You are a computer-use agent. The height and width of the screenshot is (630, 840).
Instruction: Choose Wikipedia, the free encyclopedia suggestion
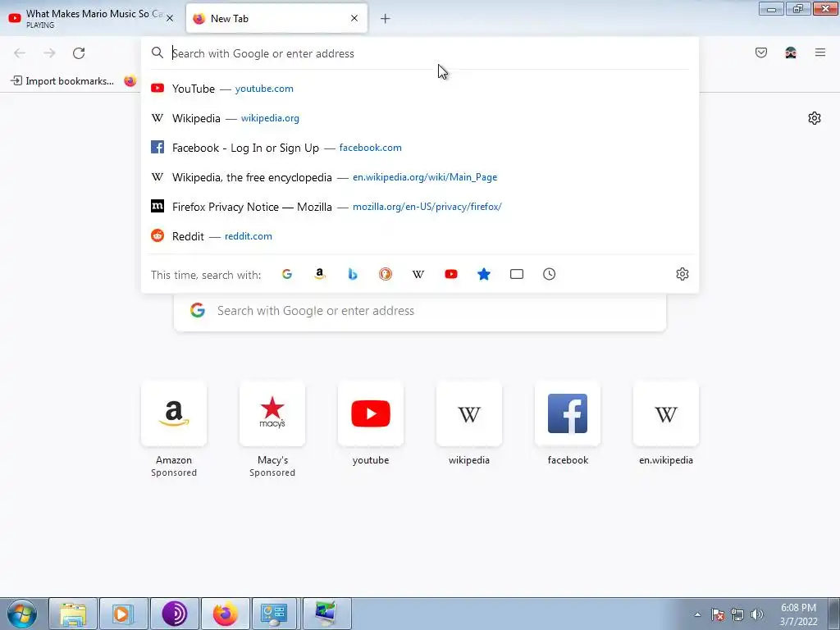point(420,177)
